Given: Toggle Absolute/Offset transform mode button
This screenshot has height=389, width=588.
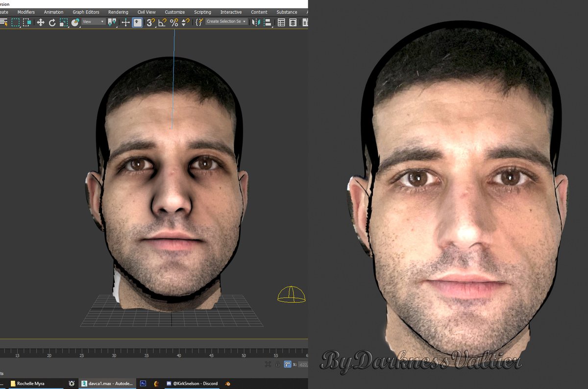Looking at the screenshot, I should click(288, 364).
